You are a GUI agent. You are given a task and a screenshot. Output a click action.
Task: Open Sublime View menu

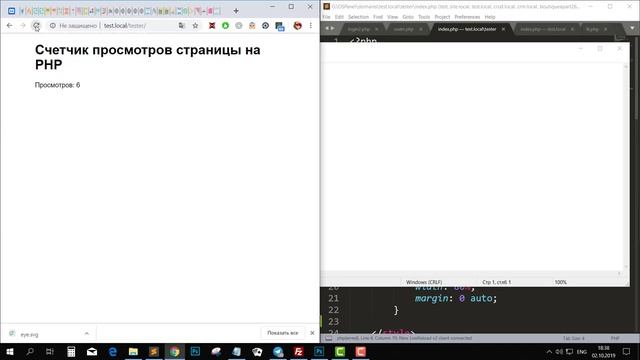[x=392, y=17]
